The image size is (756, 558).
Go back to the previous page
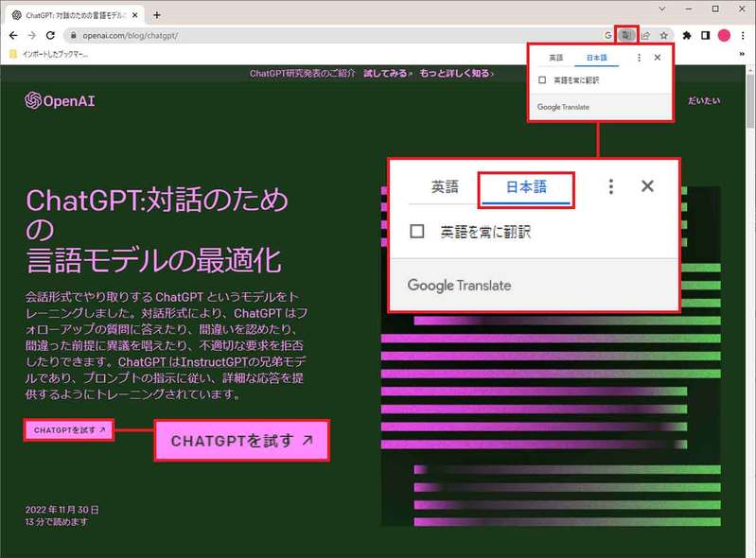(x=13, y=35)
